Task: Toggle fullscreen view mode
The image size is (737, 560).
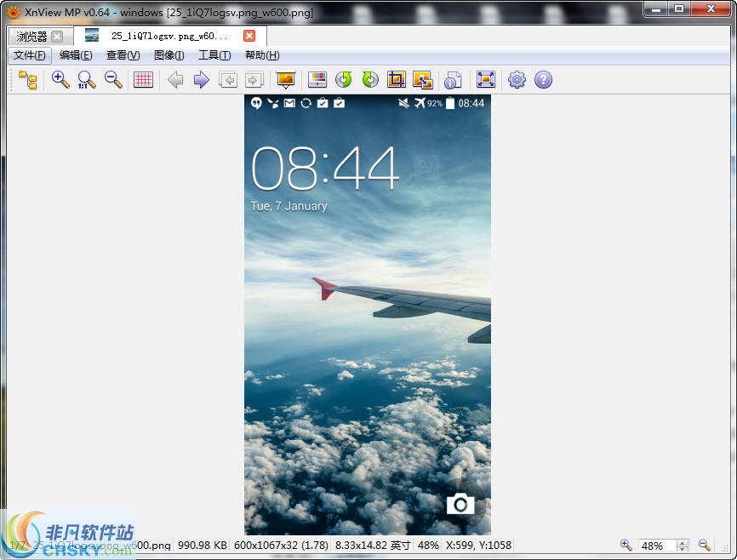Action: 485,80
